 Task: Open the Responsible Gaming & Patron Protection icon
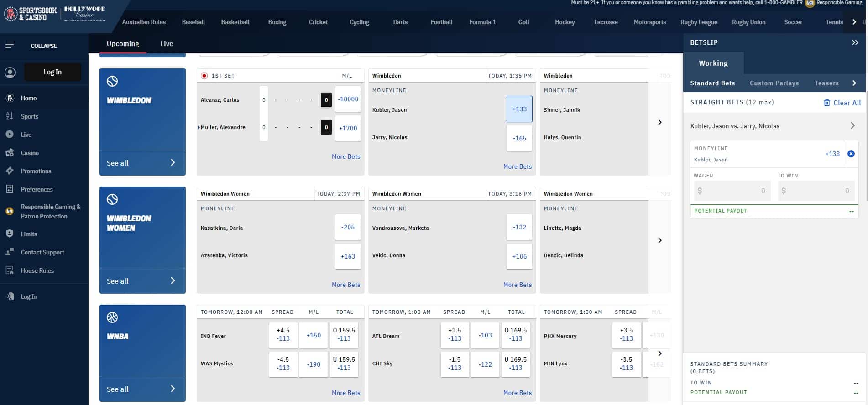[x=10, y=211]
